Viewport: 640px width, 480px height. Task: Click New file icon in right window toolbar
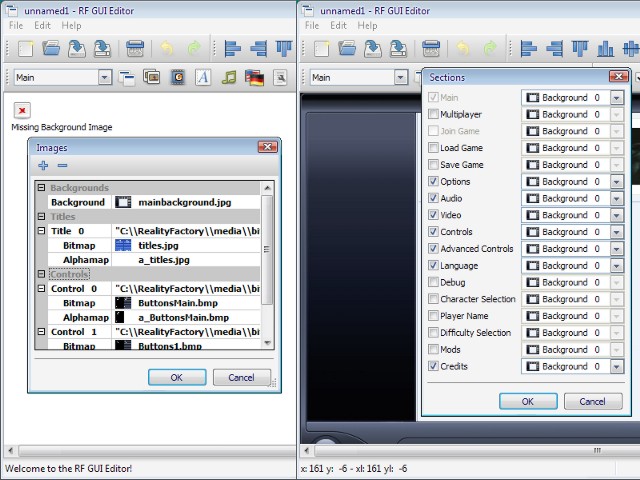pyautogui.click(x=322, y=48)
